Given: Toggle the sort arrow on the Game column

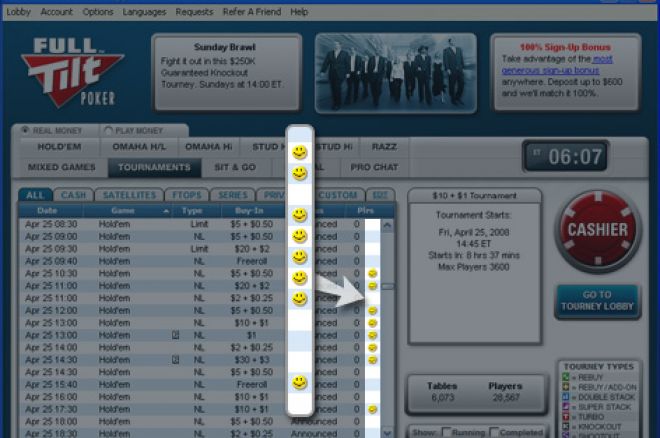Looking at the screenshot, I should pos(166,211).
